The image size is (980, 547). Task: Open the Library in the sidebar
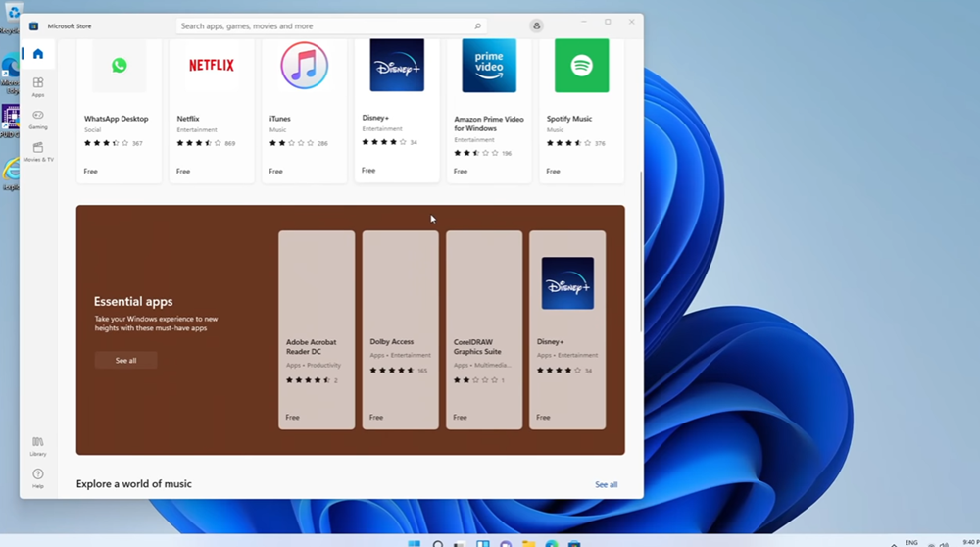pyautogui.click(x=38, y=446)
